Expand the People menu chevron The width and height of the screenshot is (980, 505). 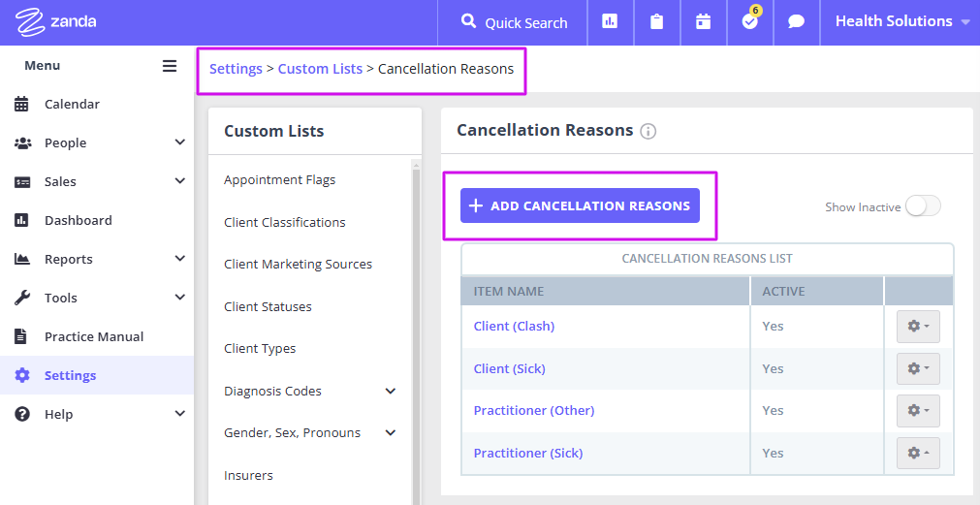tap(180, 142)
